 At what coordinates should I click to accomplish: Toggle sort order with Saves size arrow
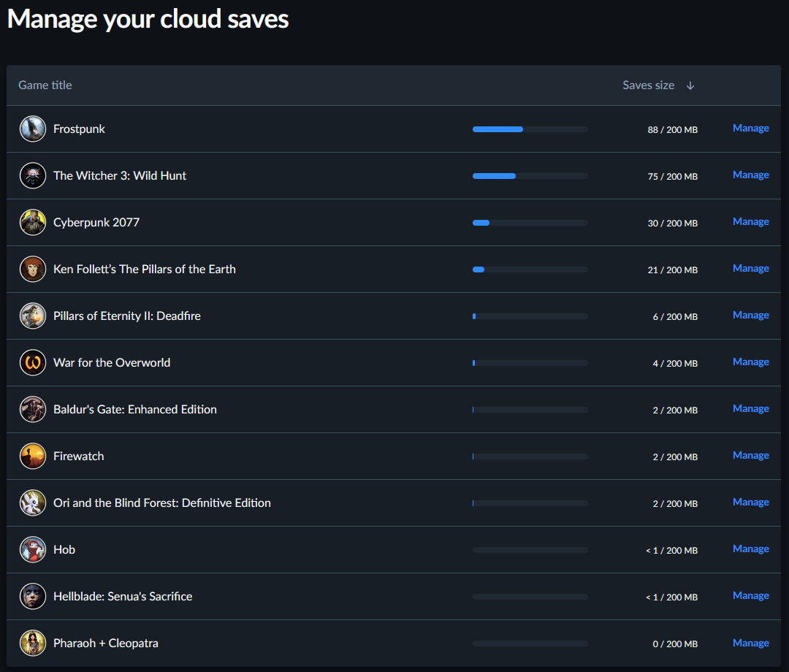[x=690, y=85]
